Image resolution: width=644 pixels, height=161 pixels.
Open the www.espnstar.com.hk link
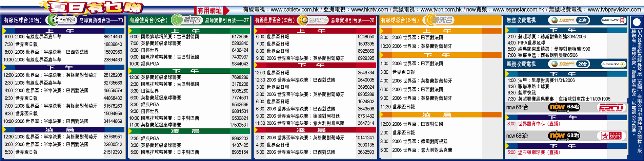pos(518,10)
